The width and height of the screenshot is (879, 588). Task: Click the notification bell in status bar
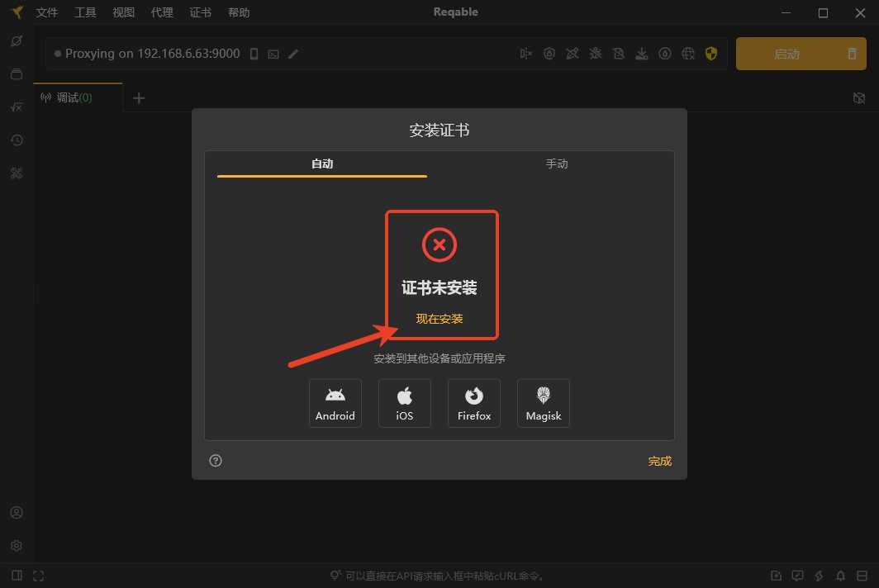[x=840, y=576]
